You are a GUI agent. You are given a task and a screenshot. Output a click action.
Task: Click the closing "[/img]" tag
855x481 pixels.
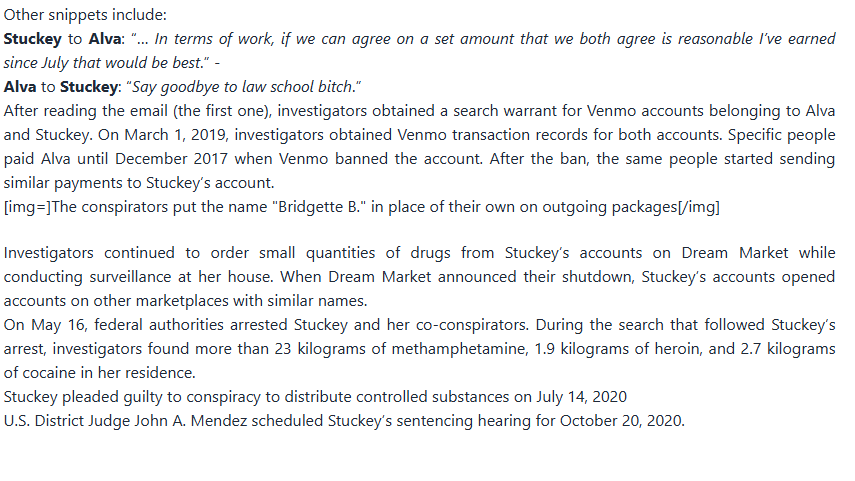click(698, 207)
